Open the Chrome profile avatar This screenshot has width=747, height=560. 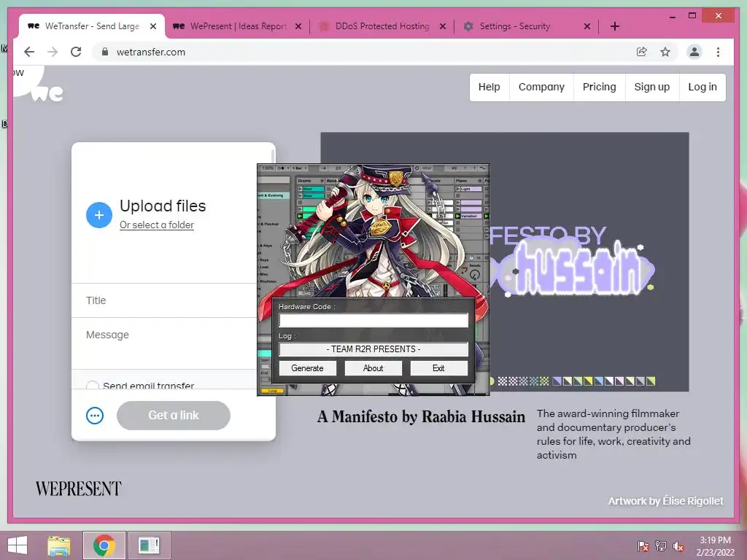[x=694, y=52]
